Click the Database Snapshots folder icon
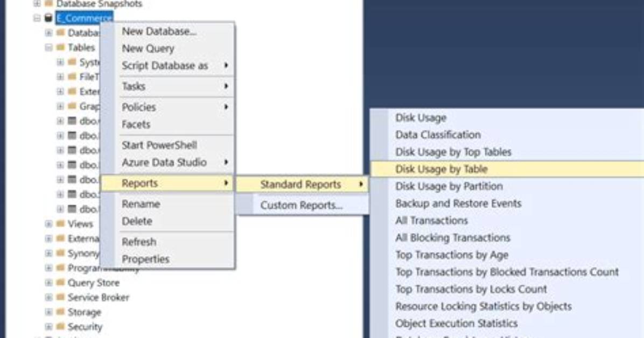This screenshot has width=644, height=338. [x=49, y=4]
